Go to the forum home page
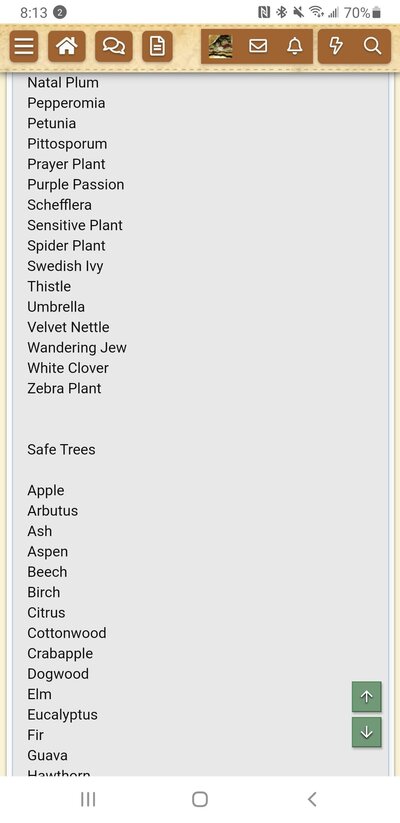 [67, 46]
